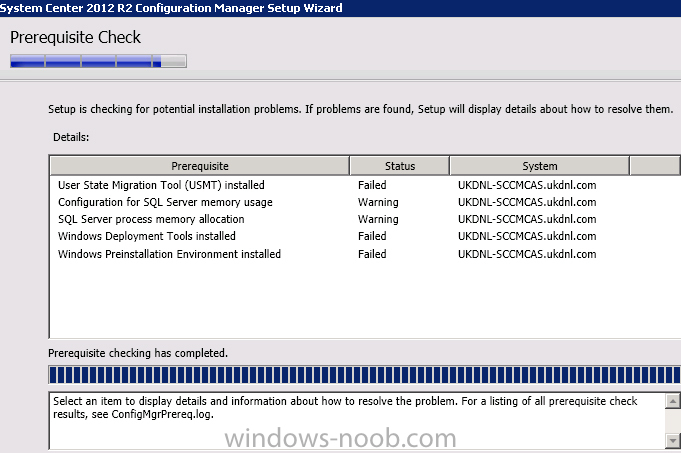Click Warning status for SQL process memory allocation
The height and width of the screenshot is (453, 681).
(378, 219)
